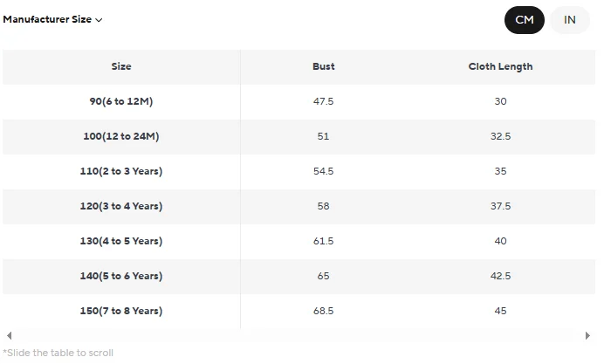
Task: Select the 140(5 to 6 Years) size row
Action: point(299,276)
